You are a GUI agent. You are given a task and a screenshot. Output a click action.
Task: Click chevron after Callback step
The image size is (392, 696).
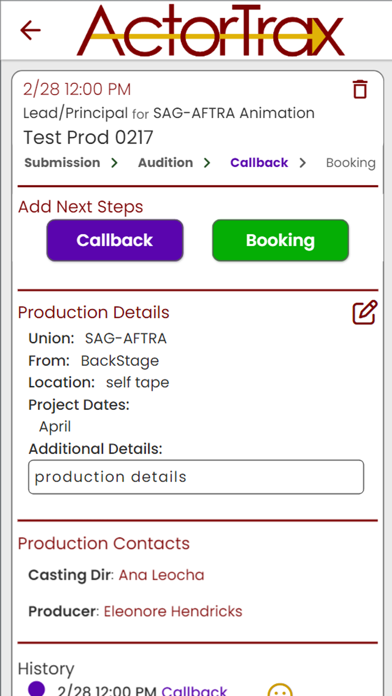coord(303,163)
